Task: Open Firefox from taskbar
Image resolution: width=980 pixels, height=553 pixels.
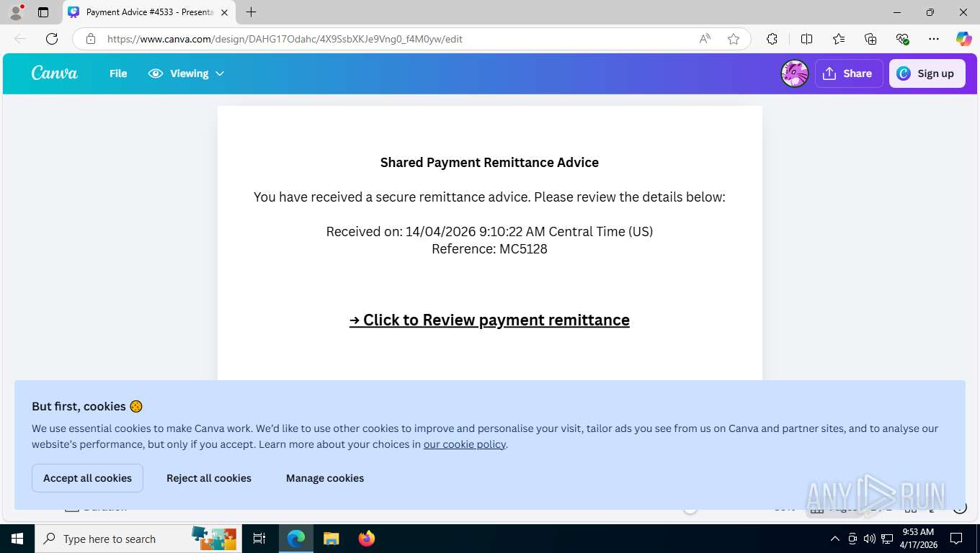Action: (x=367, y=539)
